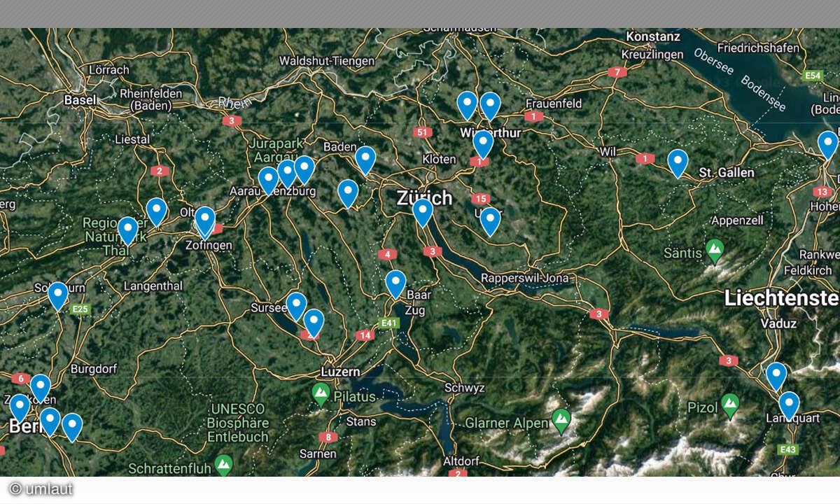This screenshot has width=840, height=504.
Task: Click the northernmost pin in Bern cluster
Action: 41,388
